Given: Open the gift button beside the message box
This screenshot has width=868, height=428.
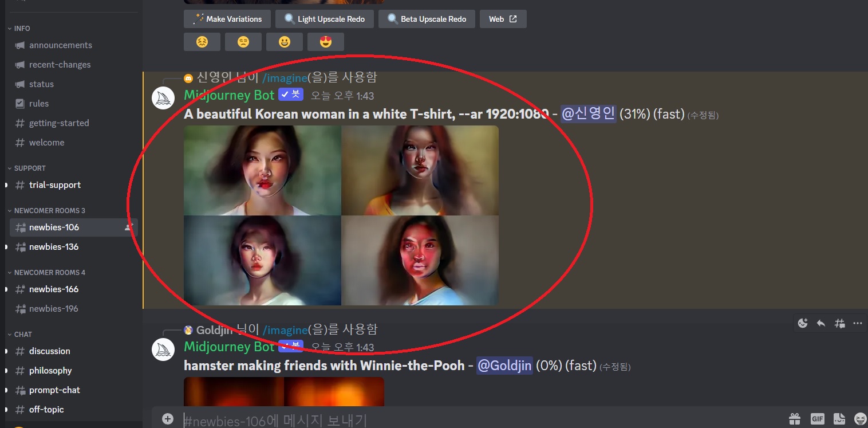Looking at the screenshot, I should coord(794,418).
